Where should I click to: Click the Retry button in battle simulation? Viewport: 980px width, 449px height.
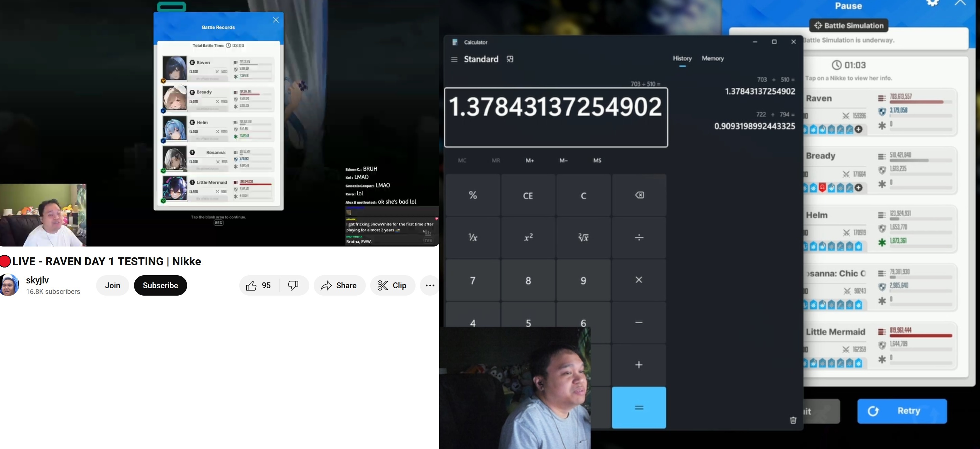[901, 411]
